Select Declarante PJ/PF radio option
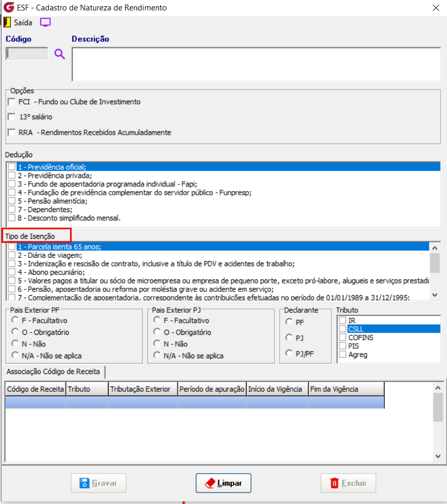447x504 pixels. click(x=289, y=353)
